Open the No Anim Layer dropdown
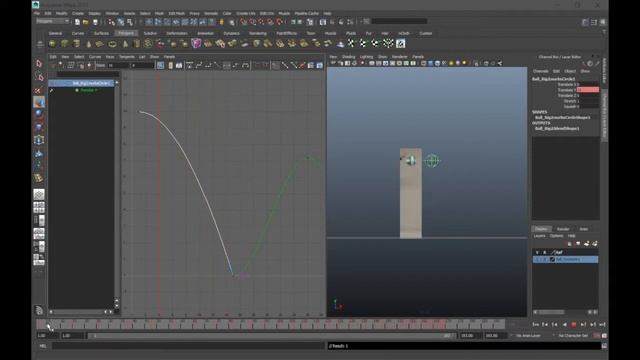The image size is (640, 360). coord(528,336)
